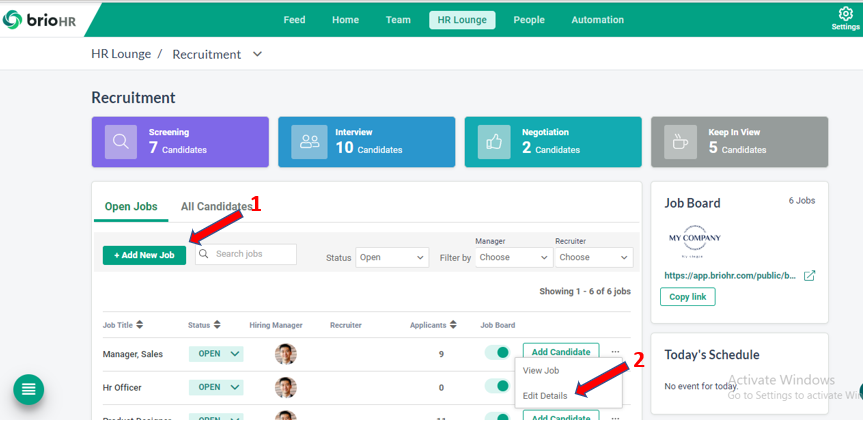Click the Screening magnifier card icon
The width and height of the screenshot is (863, 422).
click(x=121, y=141)
